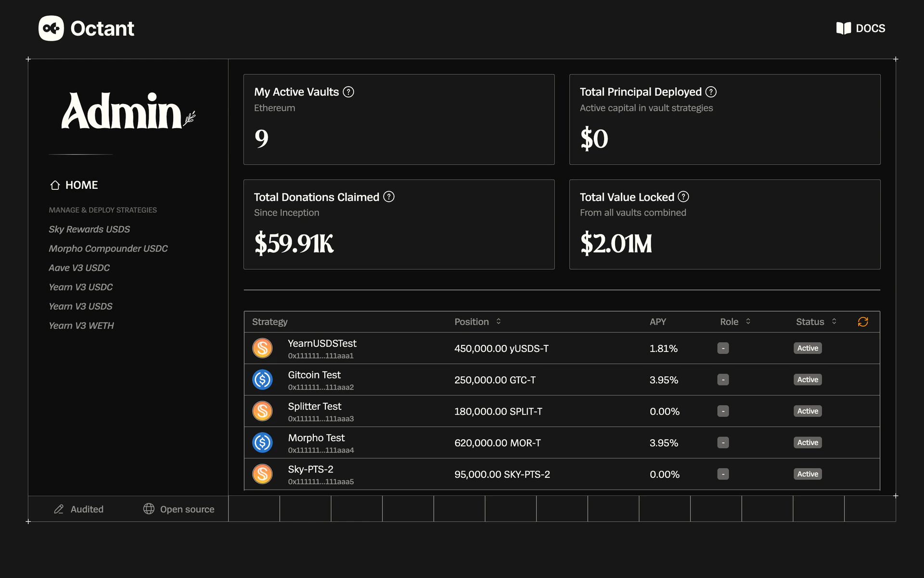The width and height of the screenshot is (924, 578).
Task: Click the Morpho Test token icon
Action: click(262, 443)
